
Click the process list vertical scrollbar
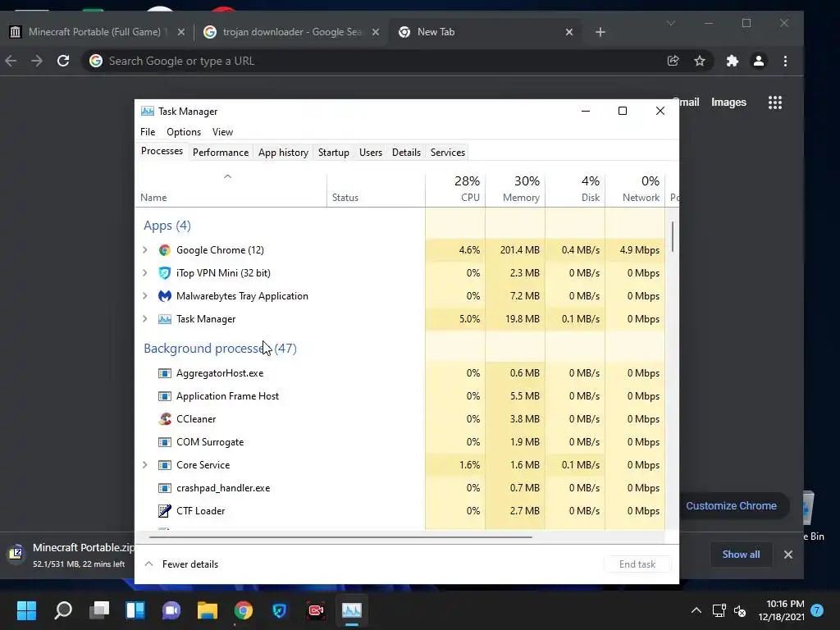pyautogui.click(x=673, y=237)
